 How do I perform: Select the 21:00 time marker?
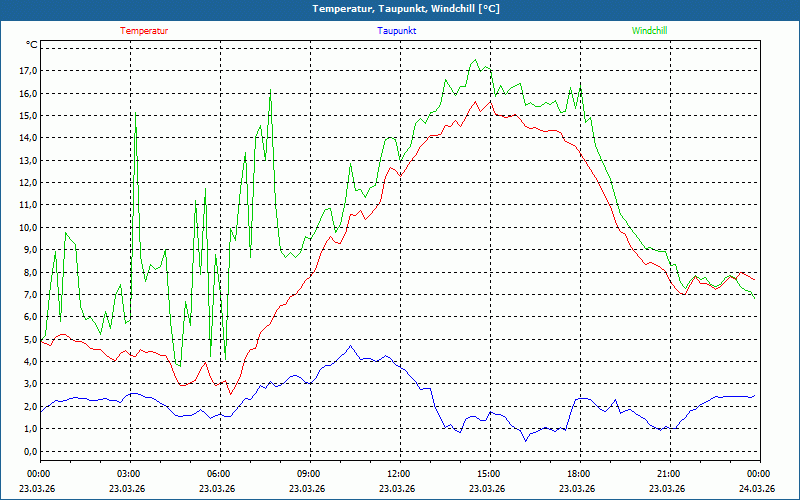[x=669, y=474]
